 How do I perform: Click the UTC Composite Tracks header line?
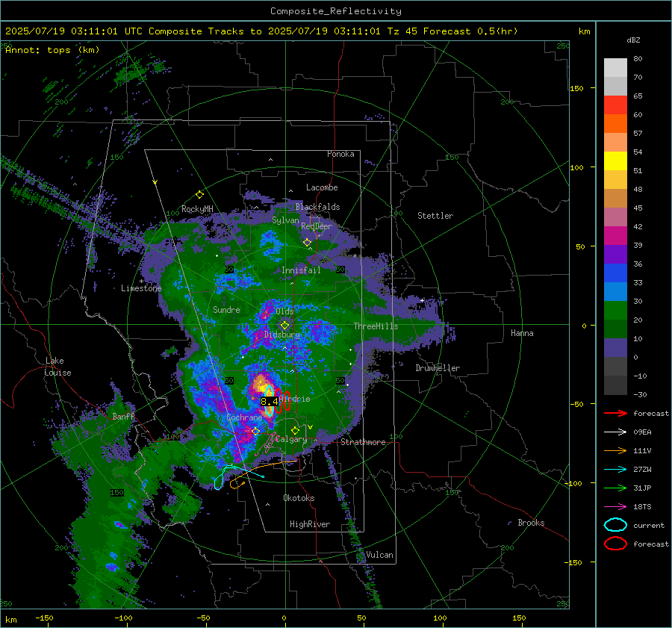point(261,31)
